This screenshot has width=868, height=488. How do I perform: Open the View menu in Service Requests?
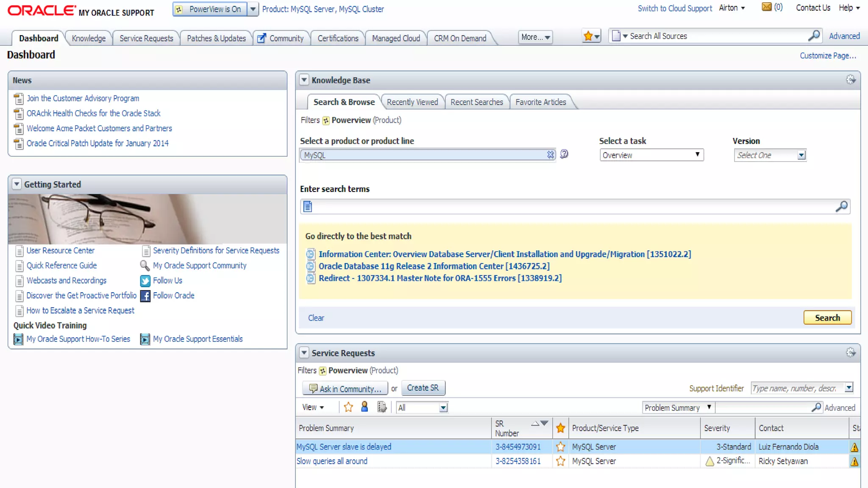point(313,408)
